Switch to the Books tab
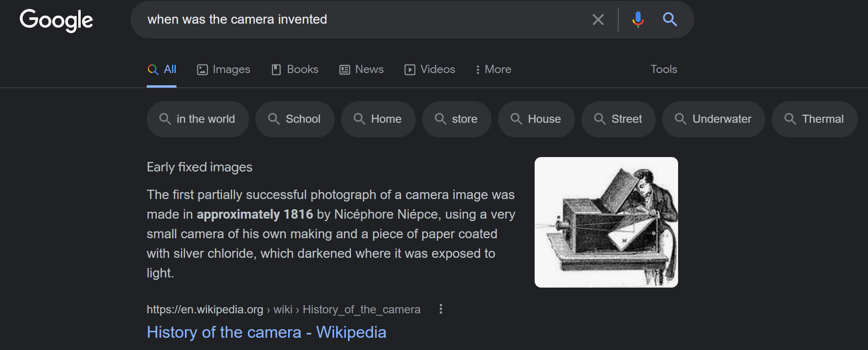 [x=295, y=69]
